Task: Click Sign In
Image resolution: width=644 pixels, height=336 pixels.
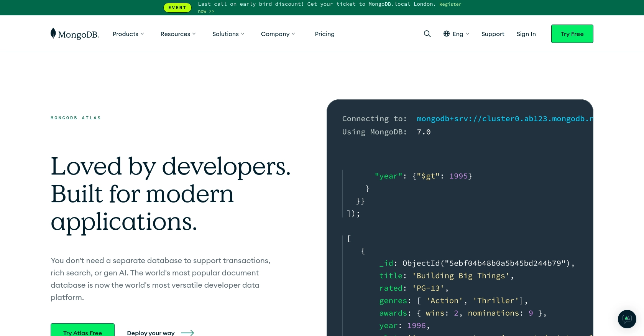Action: click(x=526, y=34)
